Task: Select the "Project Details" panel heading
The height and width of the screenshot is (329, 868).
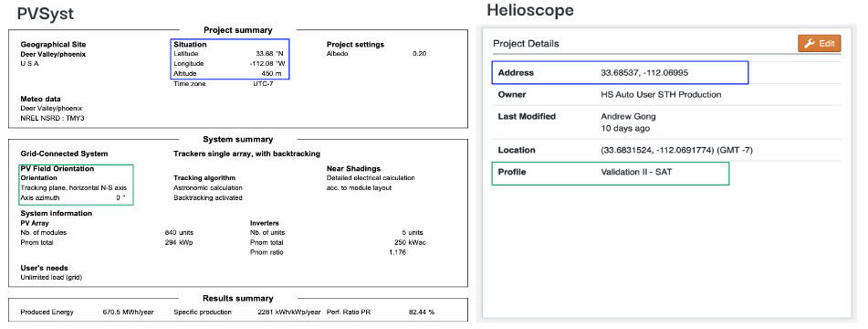Action: (526, 43)
